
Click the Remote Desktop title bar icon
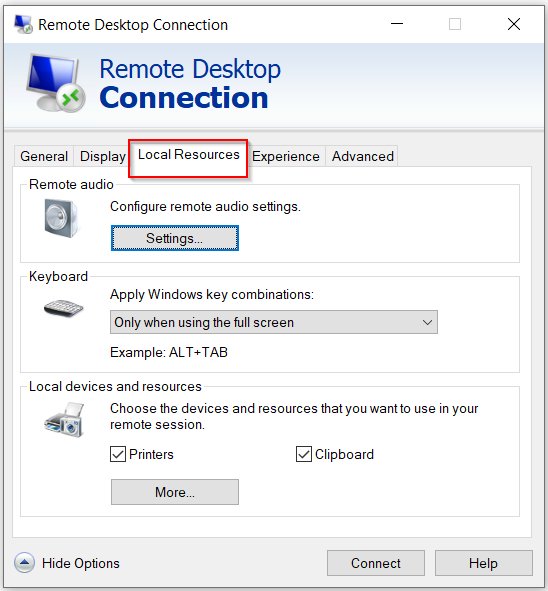[23, 24]
